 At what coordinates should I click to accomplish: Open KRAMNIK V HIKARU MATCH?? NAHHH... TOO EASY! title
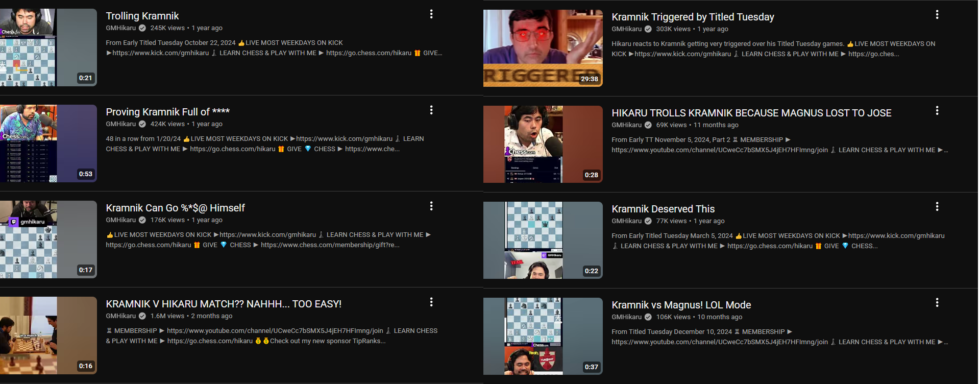click(224, 304)
